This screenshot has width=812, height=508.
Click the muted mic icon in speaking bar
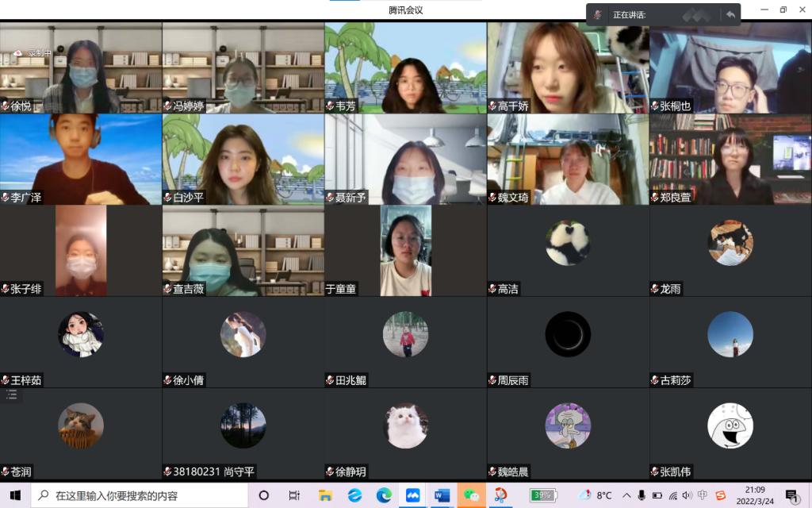coord(598,14)
